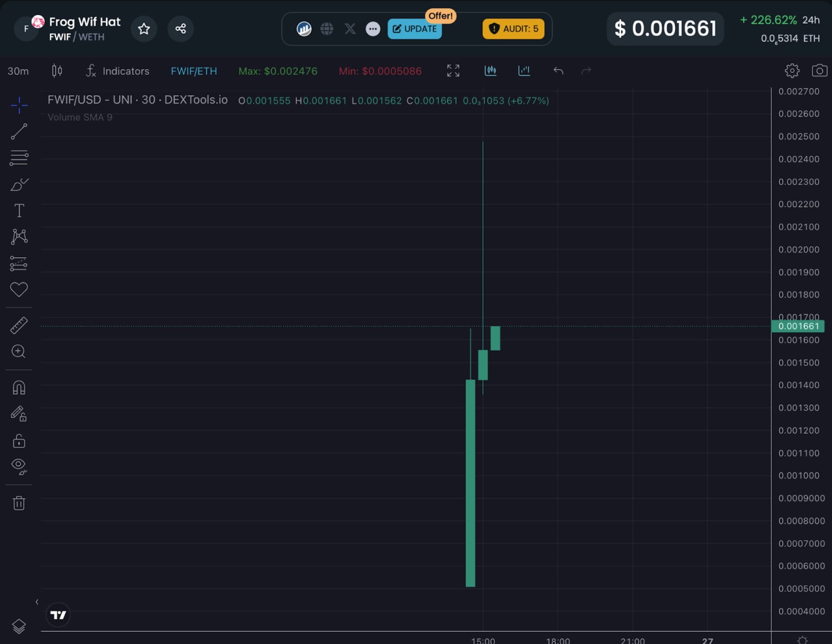The height and width of the screenshot is (644, 832).
Task: Select the Measure ruler tool
Action: pos(18,325)
